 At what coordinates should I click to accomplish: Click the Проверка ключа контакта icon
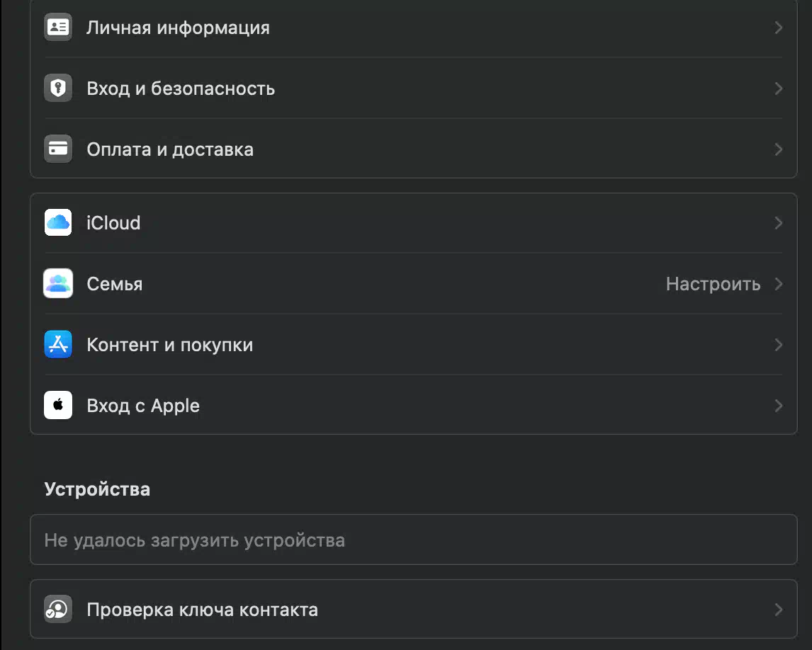[x=58, y=609]
